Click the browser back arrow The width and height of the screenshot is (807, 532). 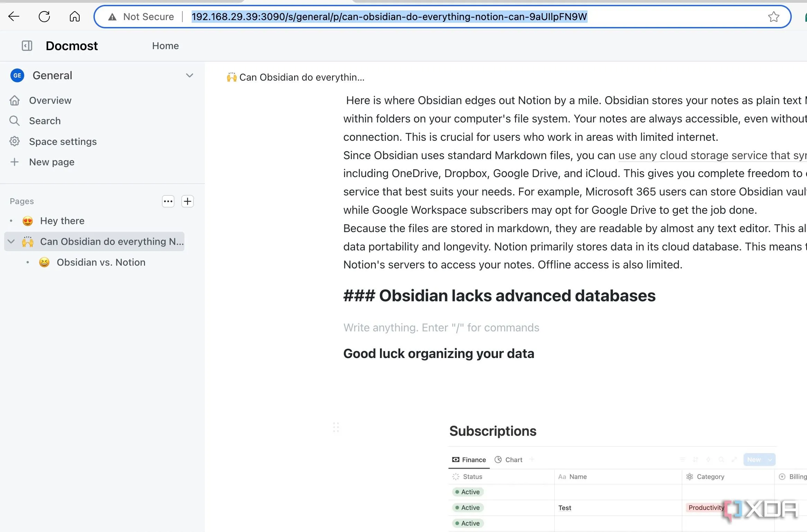(14, 16)
